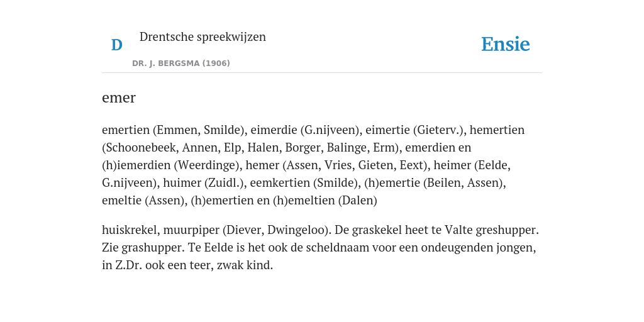Click the word emeltie in the paragraph
644x322 pixels.
(x=121, y=201)
